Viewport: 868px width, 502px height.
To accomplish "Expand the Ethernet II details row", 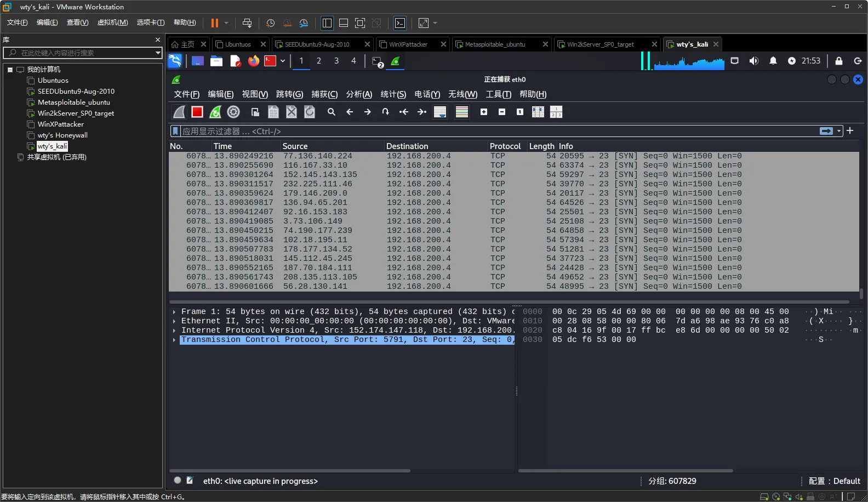I will (174, 321).
